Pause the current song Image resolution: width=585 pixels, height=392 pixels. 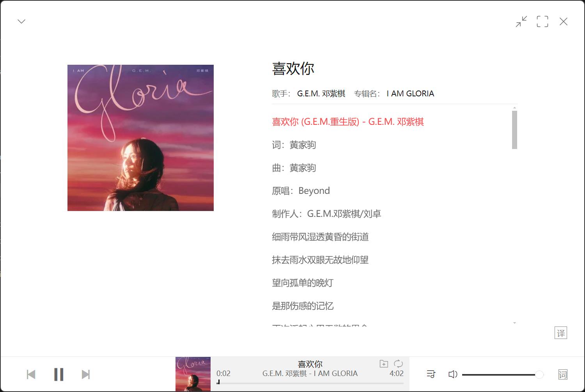coord(59,374)
